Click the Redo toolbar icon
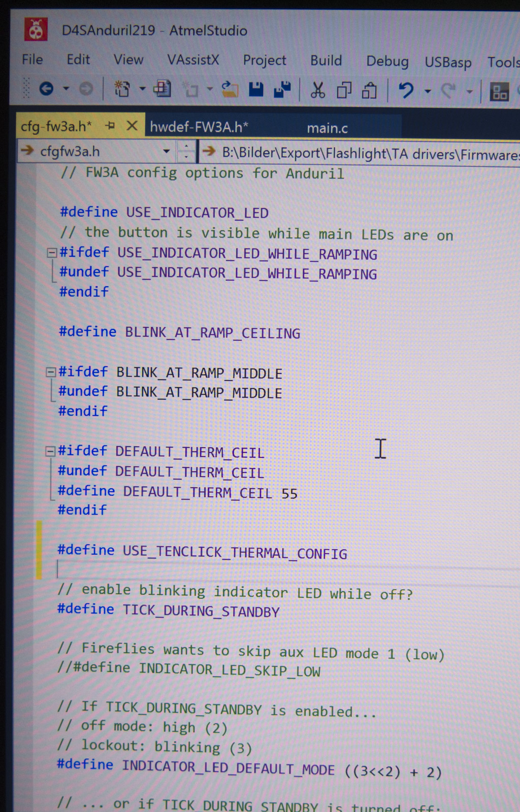The height and width of the screenshot is (812, 520). click(448, 91)
